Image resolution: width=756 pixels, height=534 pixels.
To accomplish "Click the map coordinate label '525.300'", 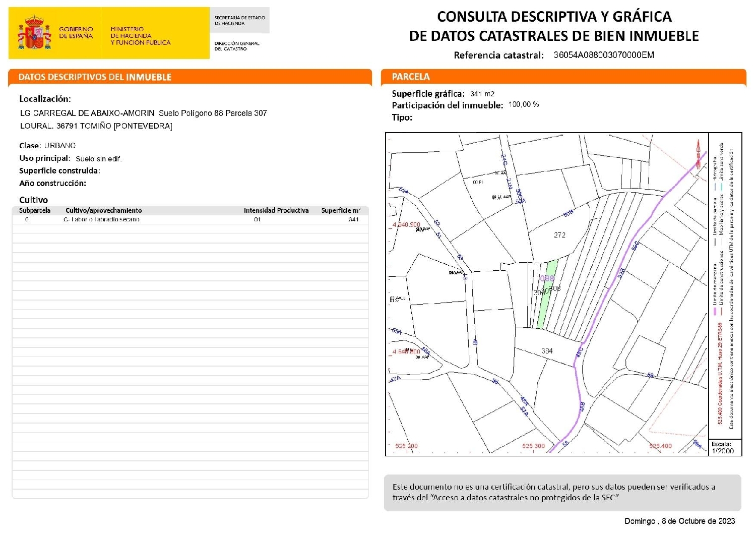I will pyautogui.click(x=533, y=446).
